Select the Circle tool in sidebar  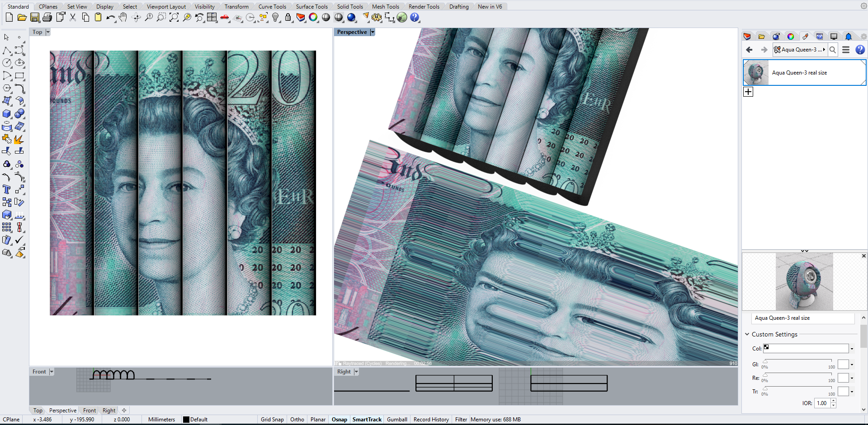[x=7, y=63]
